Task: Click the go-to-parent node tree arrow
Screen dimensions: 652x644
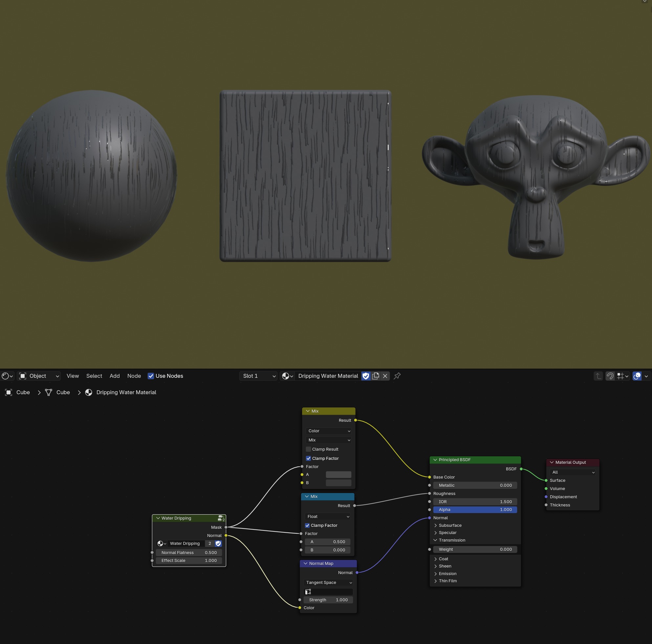Action: (x=598, y=376)
